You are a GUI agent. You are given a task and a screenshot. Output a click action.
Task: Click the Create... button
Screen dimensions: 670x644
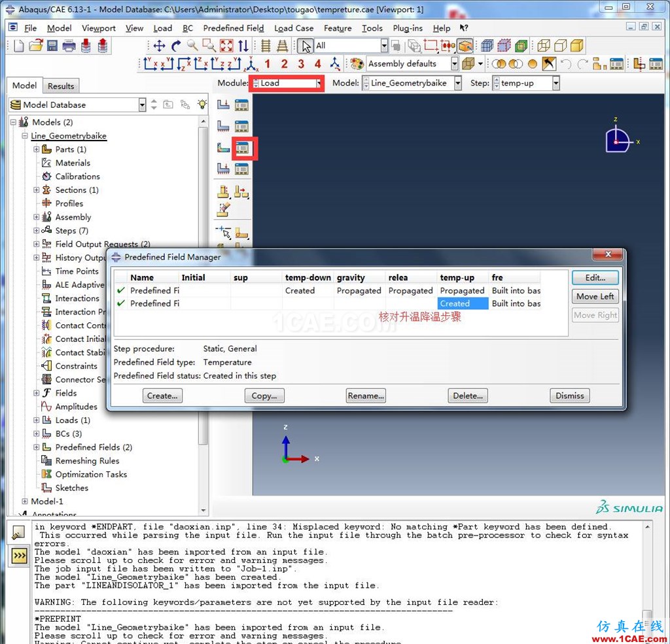coord(162,396)
